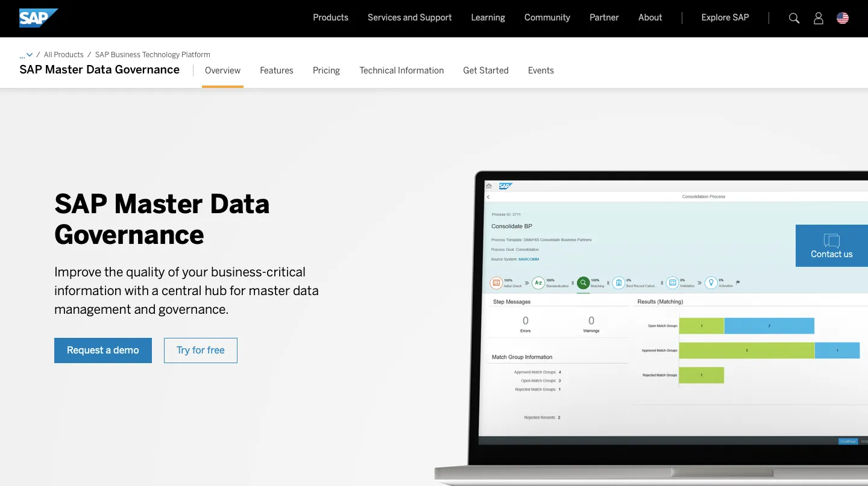Open the Explore SAP menu

725,17
